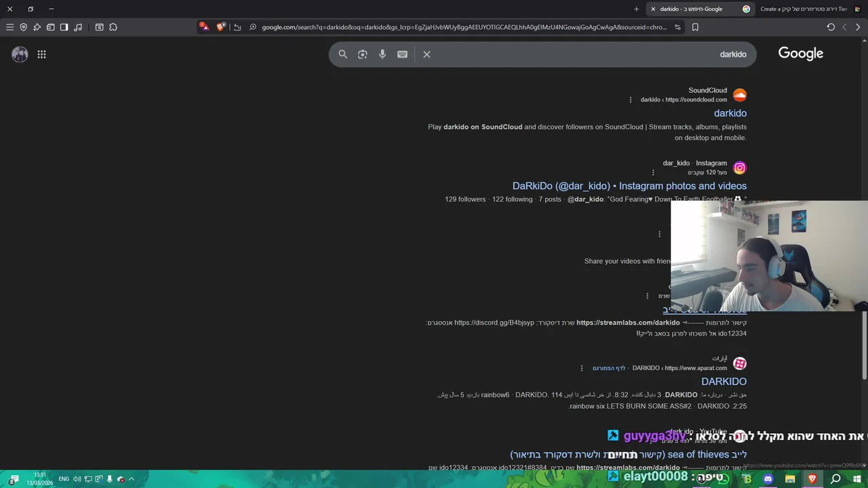Viewport: 868px width, 488px height.
Task: Click the SoundCloud result favicon
Action: 740,95
